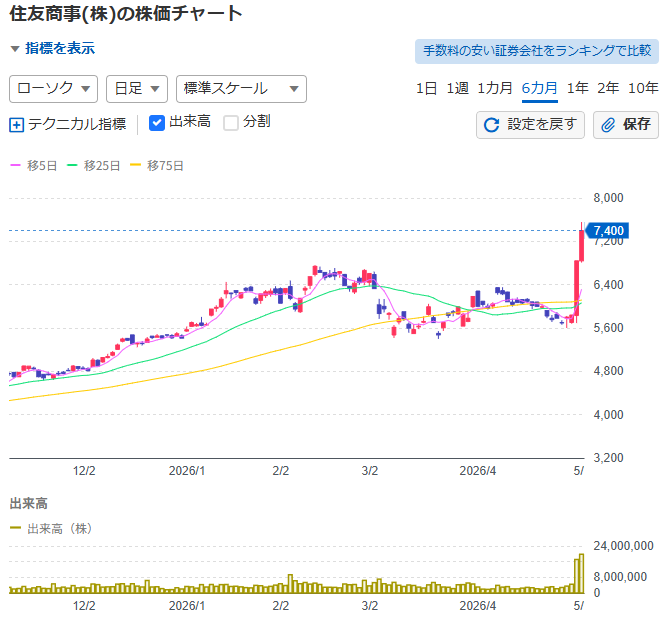Click the 住友商事(株)の株価チャート title

(126, 14)
